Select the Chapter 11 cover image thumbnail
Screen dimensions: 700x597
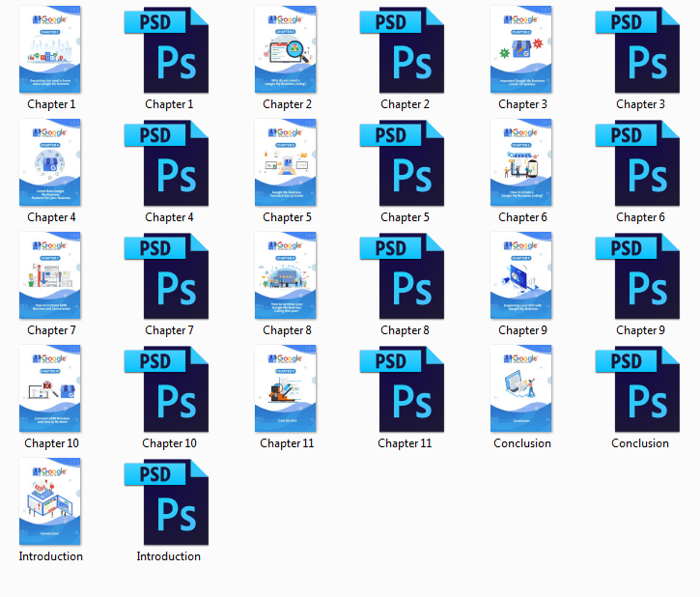point(286,389)
